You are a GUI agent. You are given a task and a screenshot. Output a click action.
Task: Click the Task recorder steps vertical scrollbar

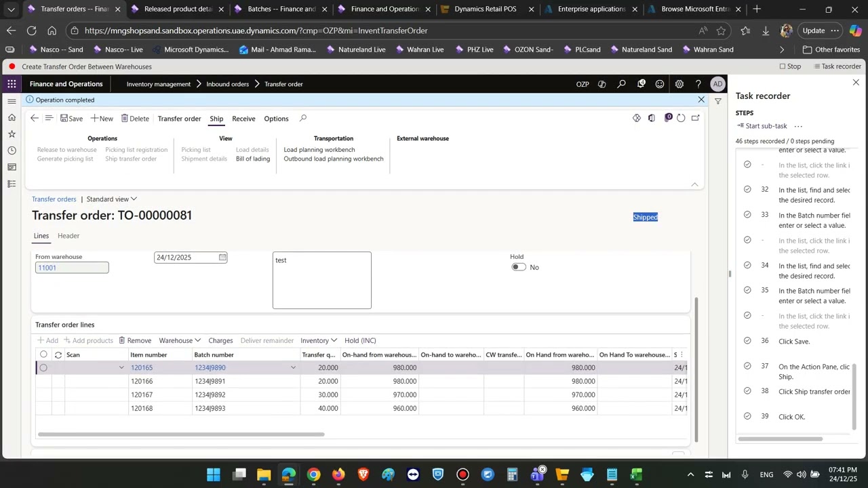(x=854, y=396)
